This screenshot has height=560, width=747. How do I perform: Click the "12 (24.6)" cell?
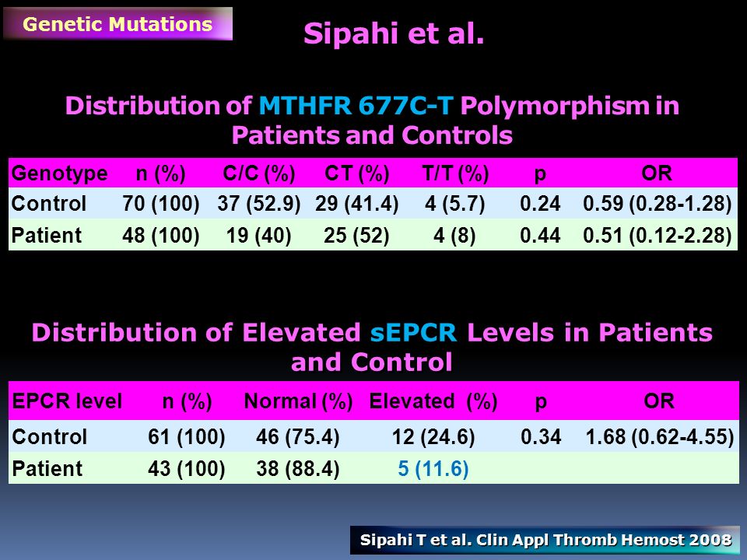coord(433,436)
